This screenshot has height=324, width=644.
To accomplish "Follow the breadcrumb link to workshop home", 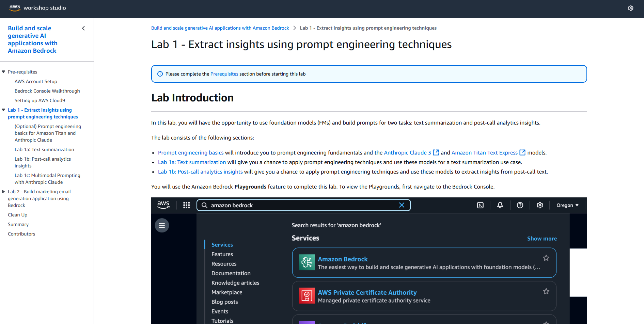I will click(220, 28).
